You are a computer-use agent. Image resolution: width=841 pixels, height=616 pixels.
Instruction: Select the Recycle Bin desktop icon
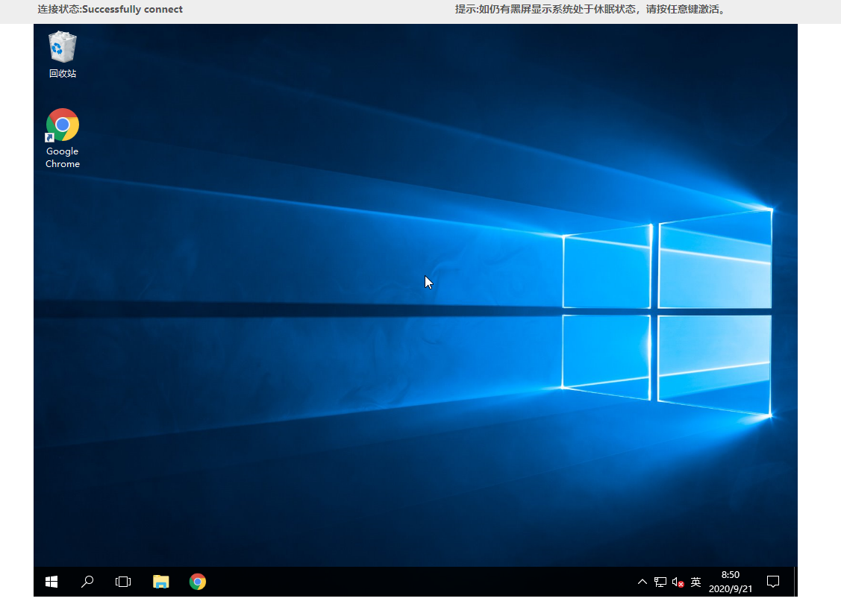(62, 55)
